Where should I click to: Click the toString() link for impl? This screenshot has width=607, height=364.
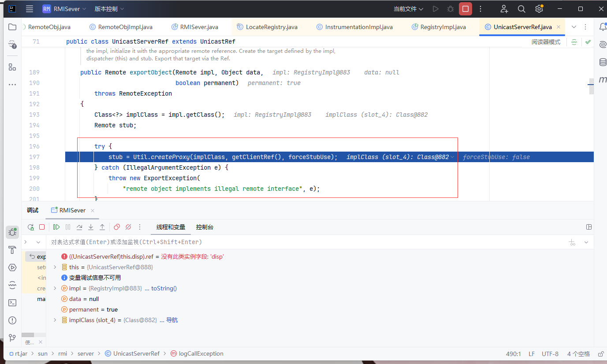(x=164, y=288)
